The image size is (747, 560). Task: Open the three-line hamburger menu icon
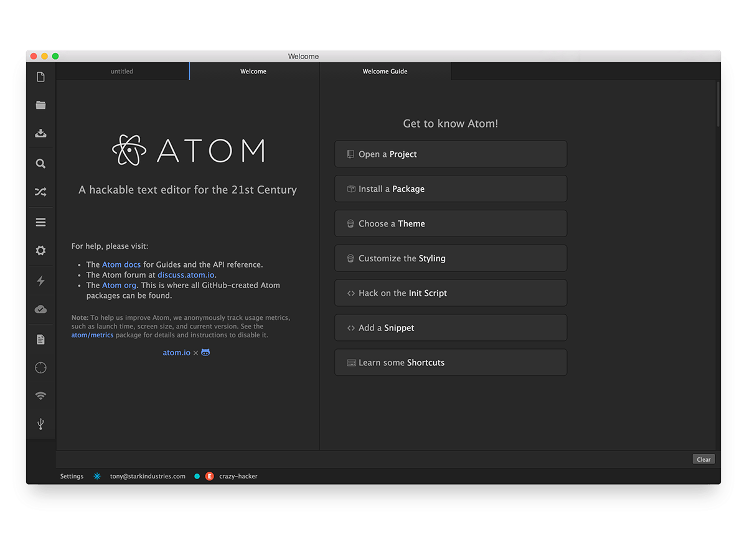pyautogui.click(x=40, y=222)
